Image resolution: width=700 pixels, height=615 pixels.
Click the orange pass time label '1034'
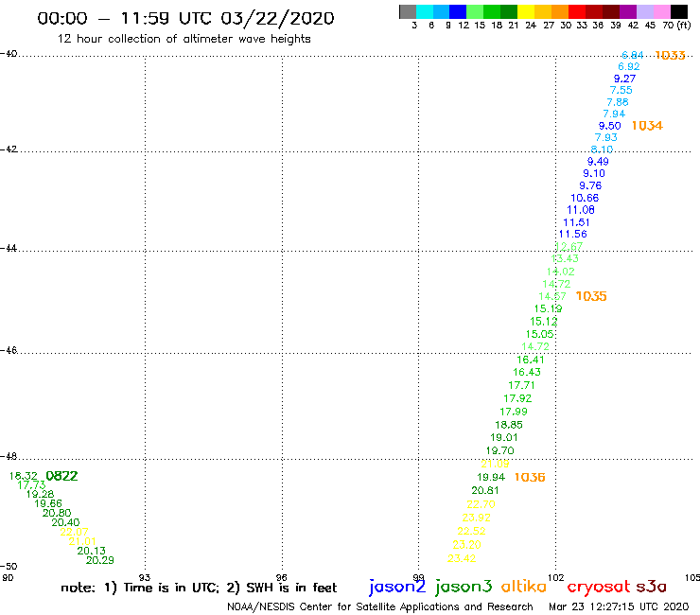coord(647,126)
